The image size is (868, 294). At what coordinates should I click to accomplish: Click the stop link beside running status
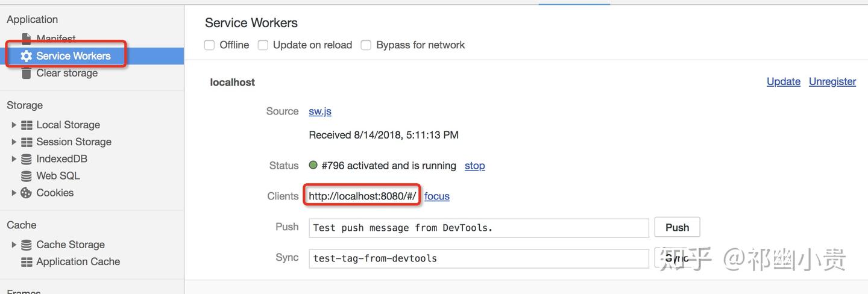pos(474,166)
